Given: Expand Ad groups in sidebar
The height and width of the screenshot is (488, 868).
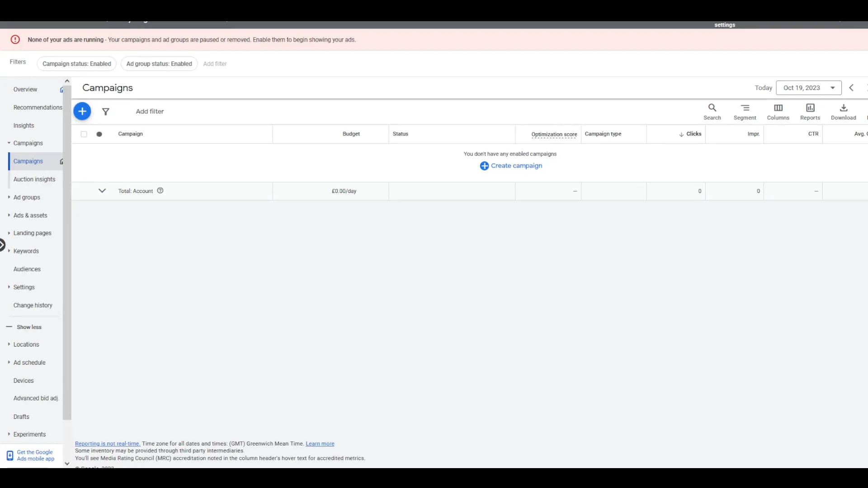Looking at the screenshot, I should coord(9,197).
